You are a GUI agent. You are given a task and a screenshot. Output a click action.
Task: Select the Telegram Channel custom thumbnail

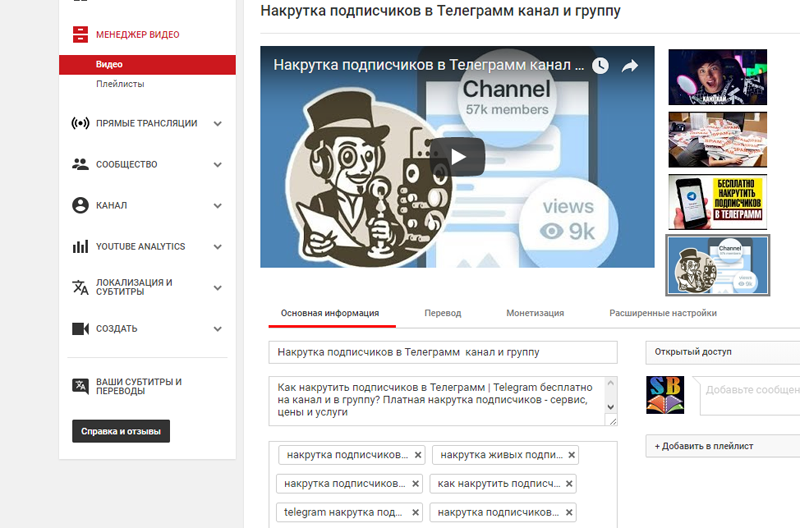(717, 265)
